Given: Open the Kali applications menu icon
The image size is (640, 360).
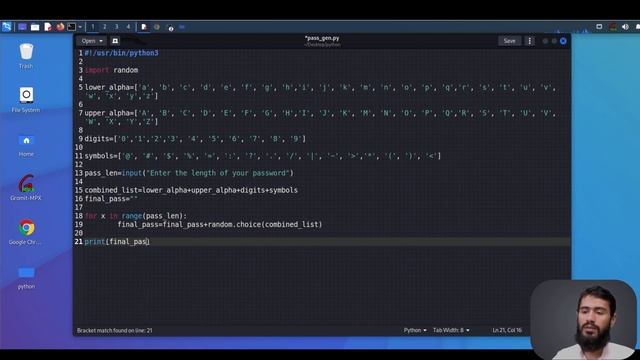Looking at the screenshot, I should click(7, 27).
